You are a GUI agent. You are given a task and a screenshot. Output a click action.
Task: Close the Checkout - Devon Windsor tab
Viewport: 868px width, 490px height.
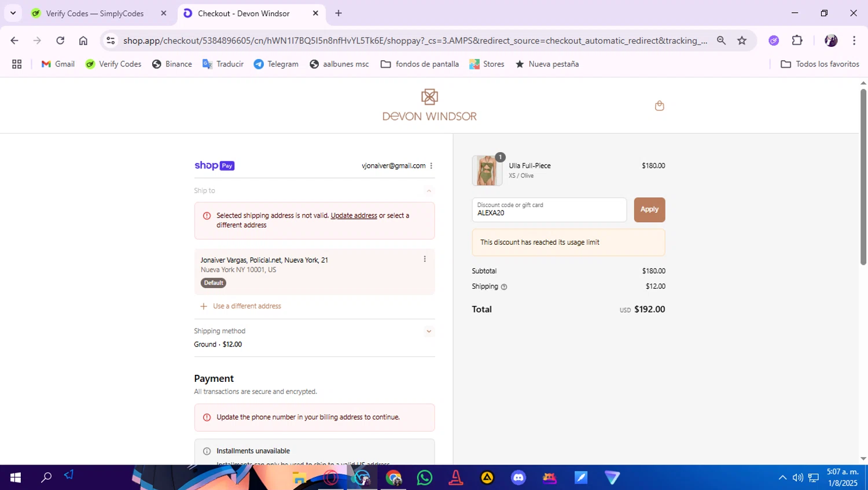[x=315, y=13]
